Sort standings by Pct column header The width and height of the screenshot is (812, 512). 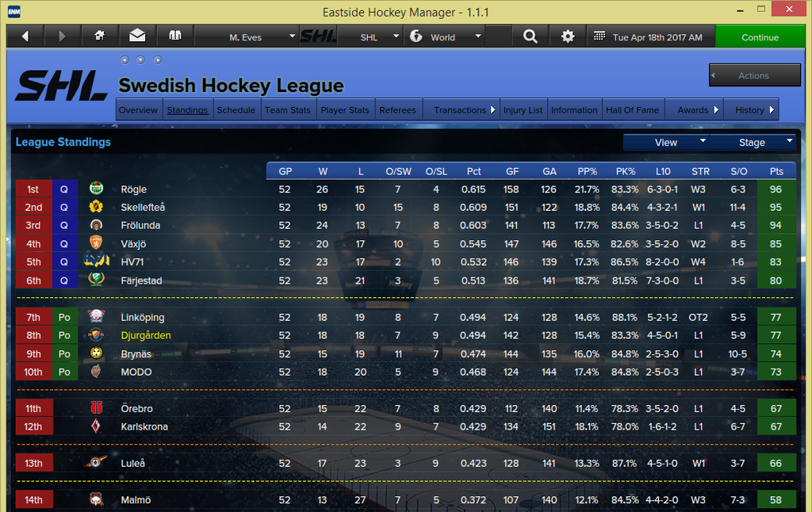[x=473, y=171]
